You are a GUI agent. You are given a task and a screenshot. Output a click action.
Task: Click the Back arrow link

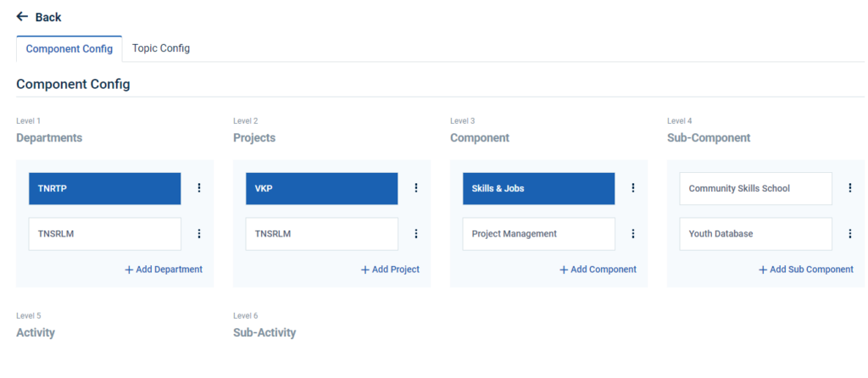pos(39,17)
